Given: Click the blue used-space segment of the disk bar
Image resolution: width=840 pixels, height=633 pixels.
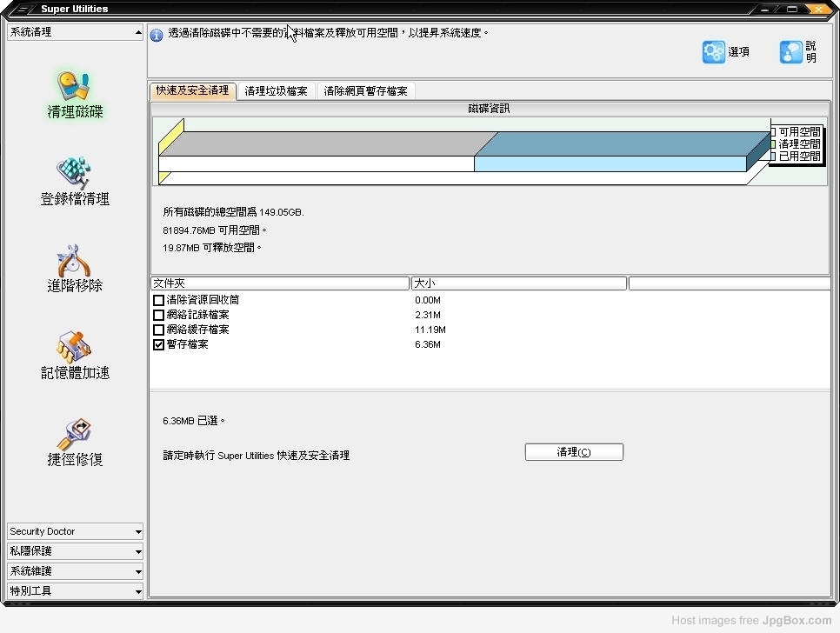Looking at the screenshot, I should tap(610, 163).
